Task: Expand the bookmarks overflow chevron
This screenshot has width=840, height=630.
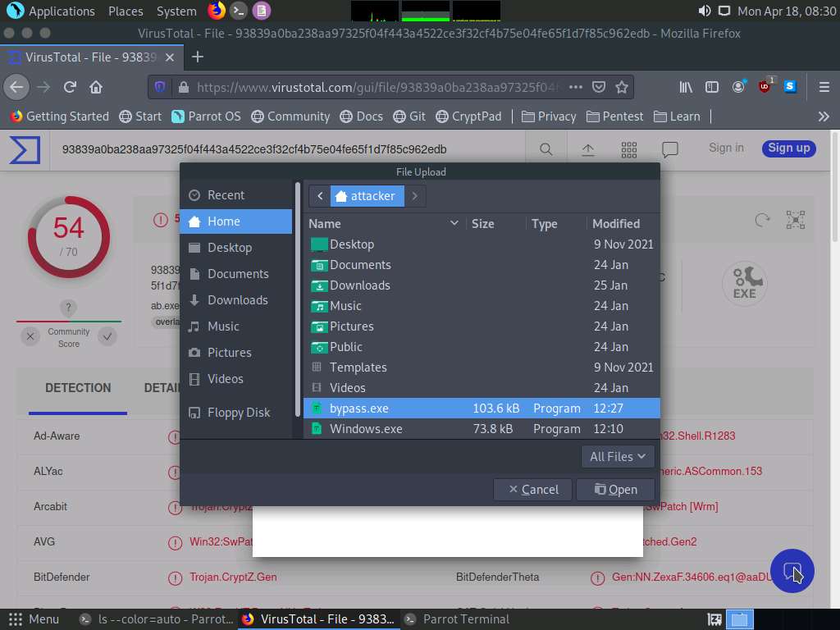Action: coord(824,116)
